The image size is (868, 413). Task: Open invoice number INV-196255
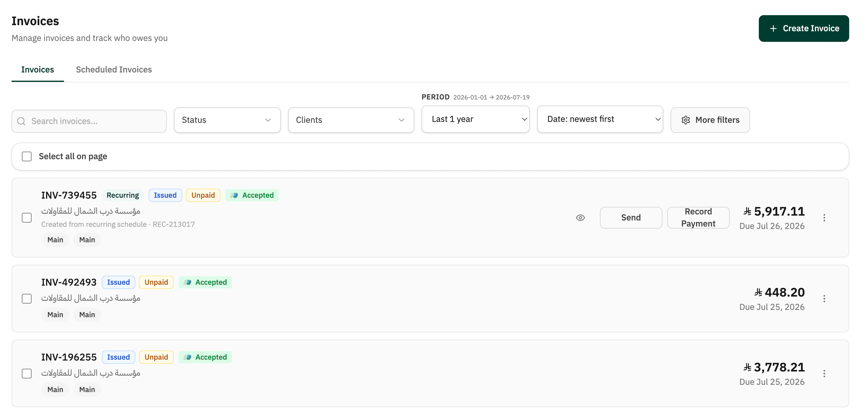pos(69,357)
